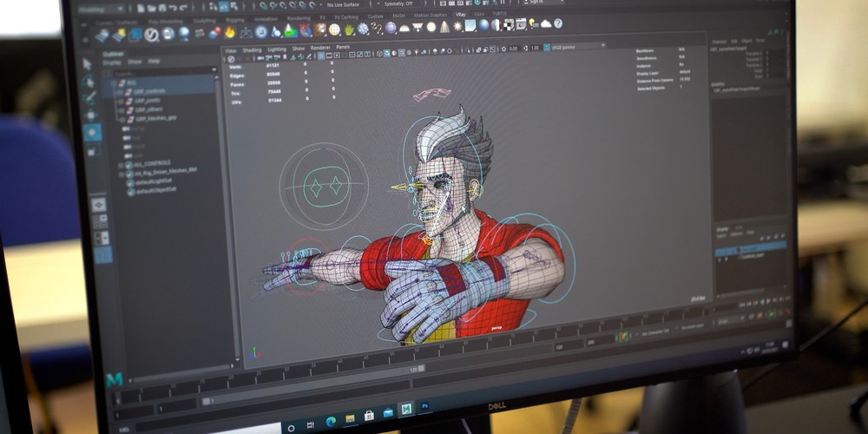Click the green cone shelf icon
Screen dimensions: 868x434
click(x=291, y=30)
